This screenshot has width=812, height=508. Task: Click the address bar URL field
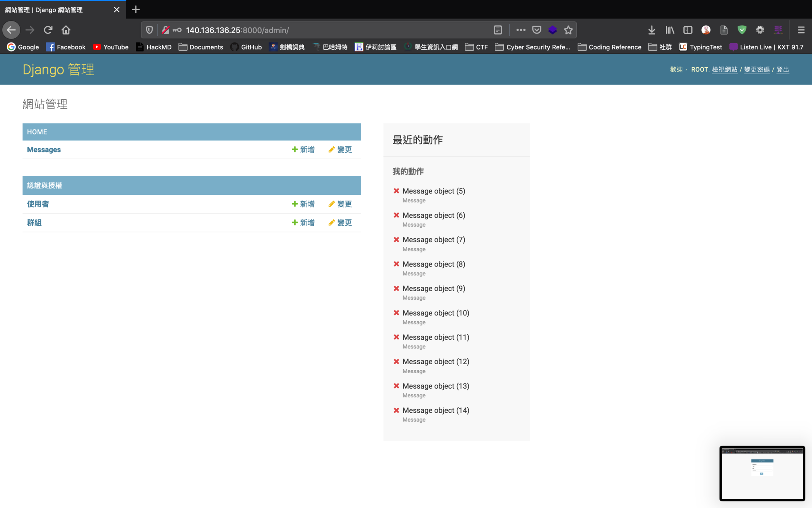click(x=320, y=30)
